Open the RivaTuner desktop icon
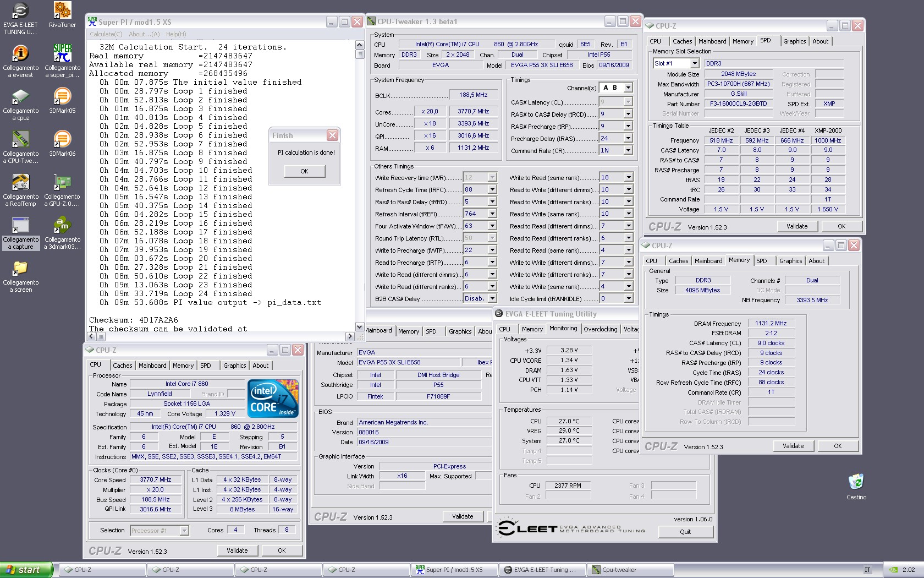The image size is (924, 578). pyautogui.click(x=62, y=15)
